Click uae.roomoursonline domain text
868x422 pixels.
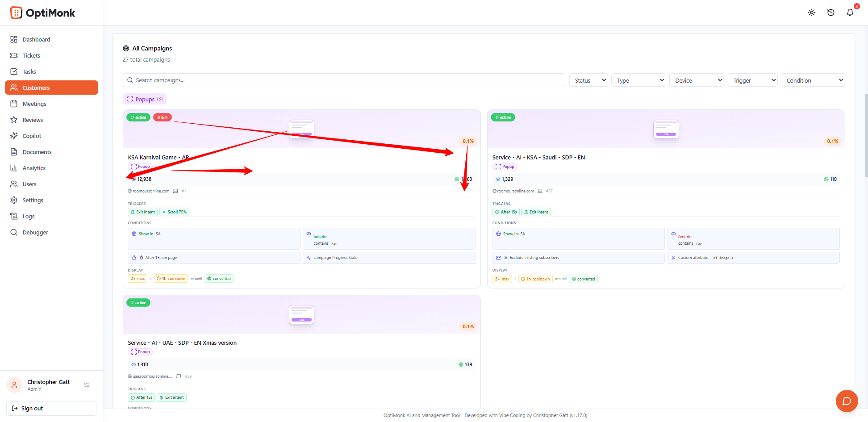(152, 376)
